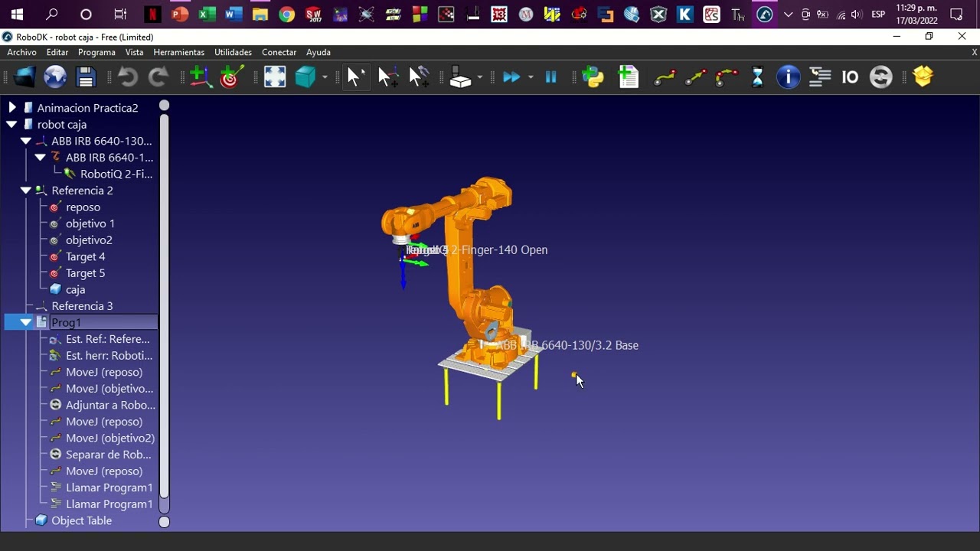Add a pause instruction via hourglass icon
The height and width of the screenshot is (551, 980).
pos(757,77)
